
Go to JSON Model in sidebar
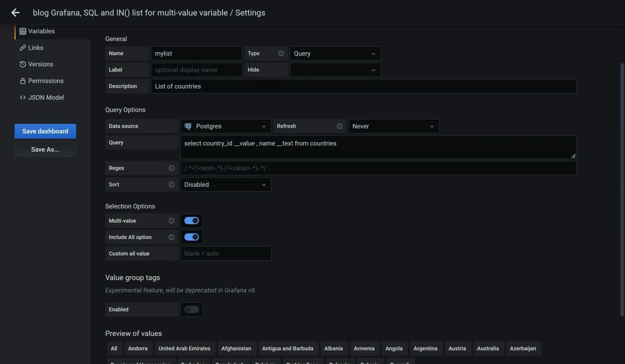[46, 98]
